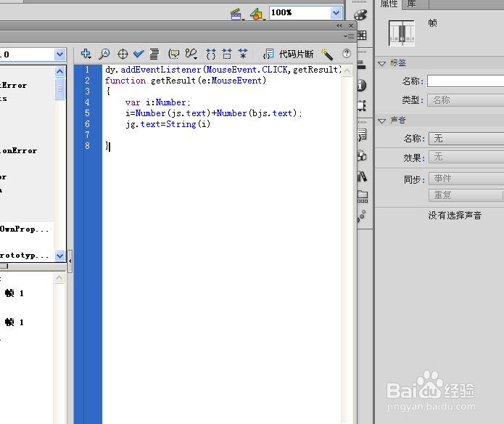Screen dimensions: 504x424
Task: Click the actions toolbox scroll down arrow
Action: [59, 256]
